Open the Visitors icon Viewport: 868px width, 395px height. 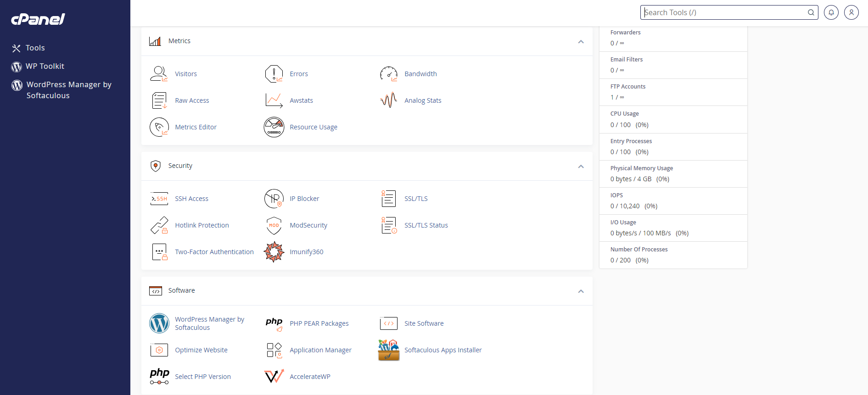coord(159,74)
